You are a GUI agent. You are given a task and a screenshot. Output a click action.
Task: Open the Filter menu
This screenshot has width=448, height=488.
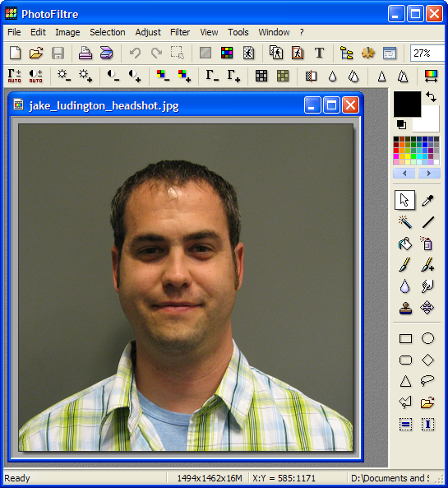point(180,32)
